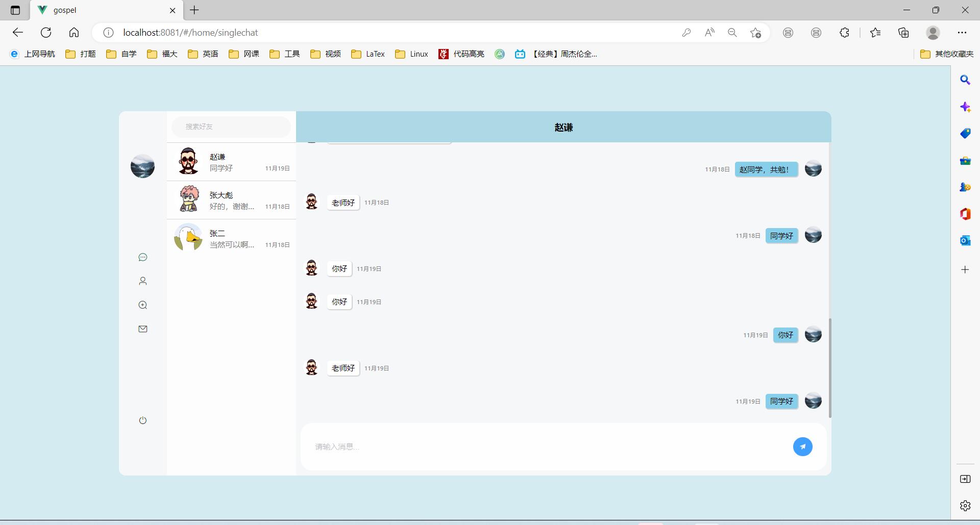Open the shopping tag icon in Edge sidebar
This screenshot has height=525, width=980.
coord(965,134)
